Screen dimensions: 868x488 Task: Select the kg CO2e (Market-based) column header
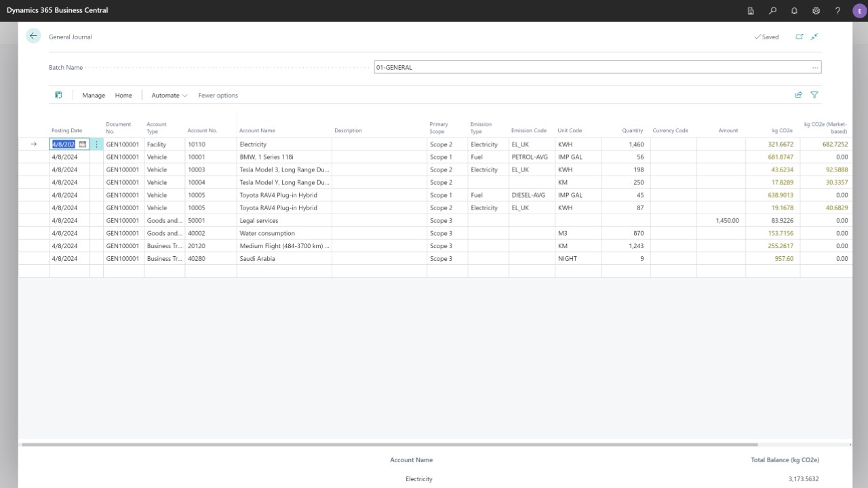tap(826, 127)
